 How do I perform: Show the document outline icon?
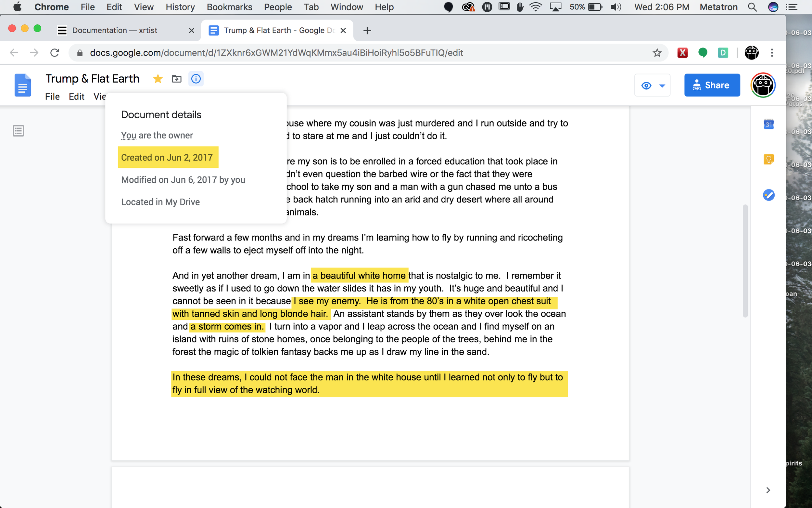tap(19, 131)
